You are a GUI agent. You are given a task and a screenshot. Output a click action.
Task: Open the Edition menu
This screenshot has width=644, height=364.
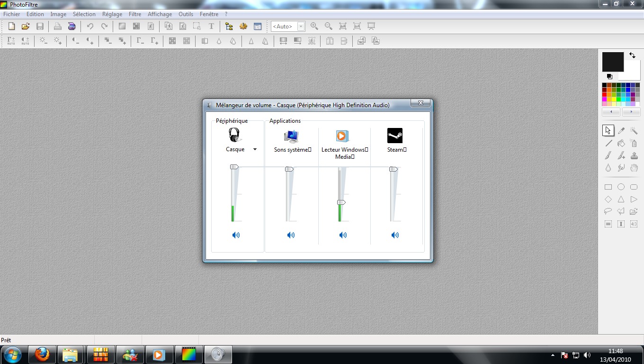tap(35, 14)
